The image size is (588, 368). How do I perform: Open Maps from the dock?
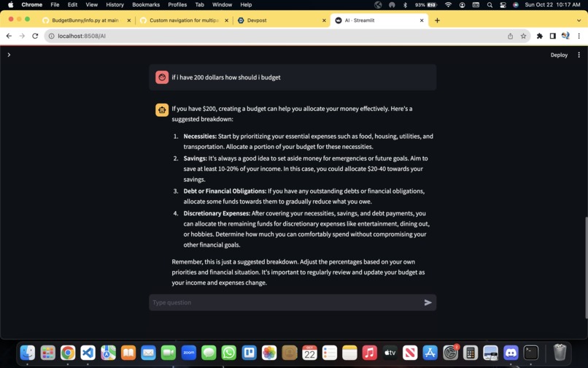108,353
